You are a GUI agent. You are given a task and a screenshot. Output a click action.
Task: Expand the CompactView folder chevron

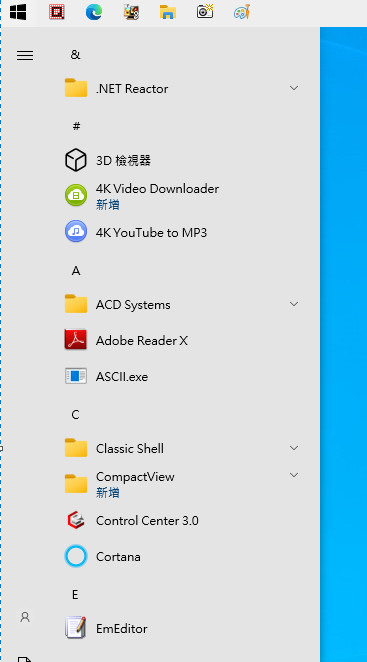pos(294,475)
